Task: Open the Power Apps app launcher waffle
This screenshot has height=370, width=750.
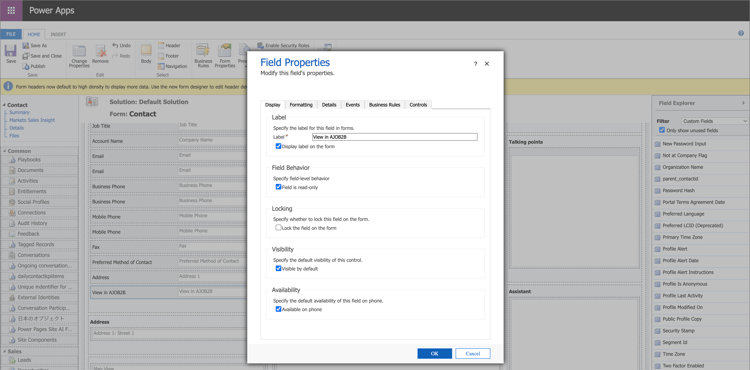Action: (11, 11)
